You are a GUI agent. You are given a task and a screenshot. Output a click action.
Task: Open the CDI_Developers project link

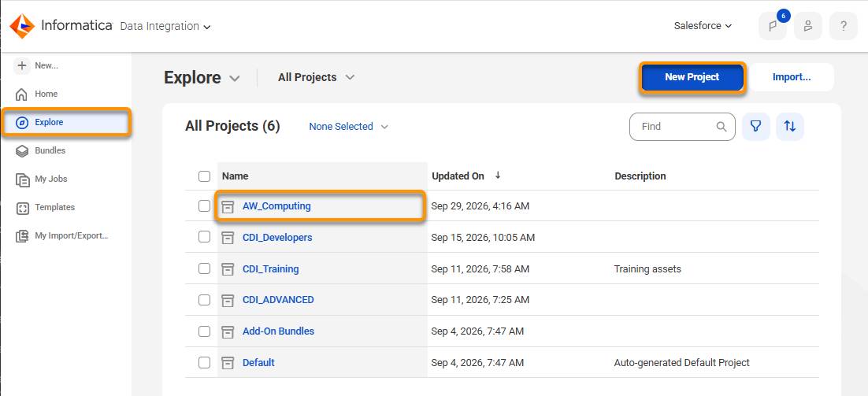[x=277, y=238]
